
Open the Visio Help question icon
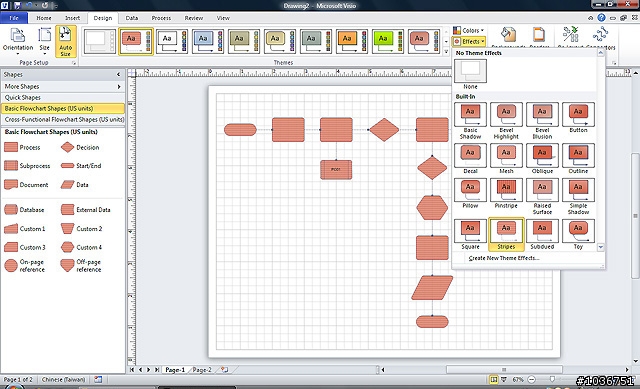[x=601, y=18]
